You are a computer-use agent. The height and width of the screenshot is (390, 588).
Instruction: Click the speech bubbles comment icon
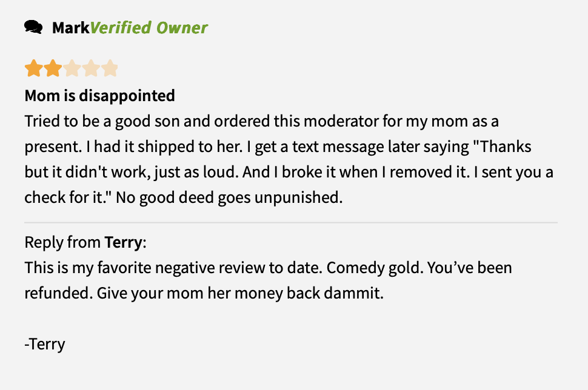point(33,27)
